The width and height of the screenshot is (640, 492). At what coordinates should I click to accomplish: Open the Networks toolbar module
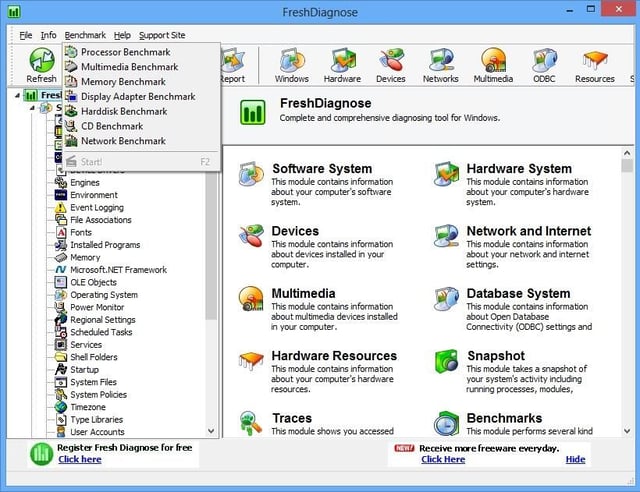pyautogui.click(x=440, y=65)
